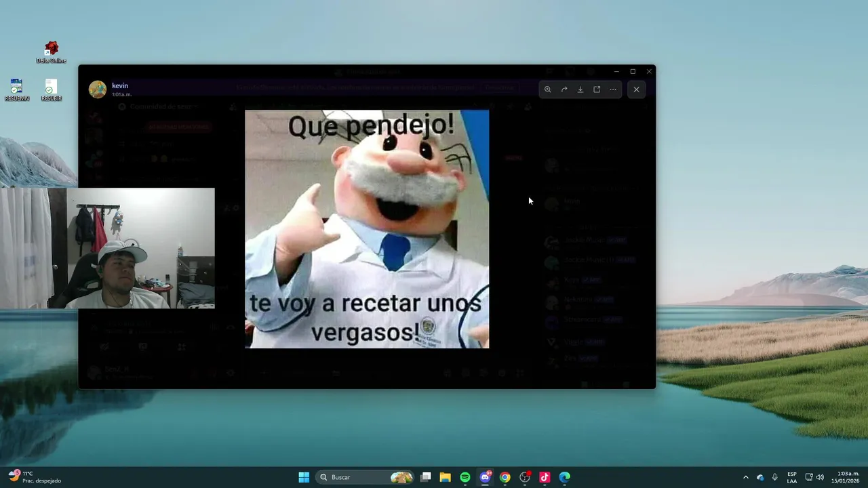Maximize the Discord window

[x=633, y=71]
